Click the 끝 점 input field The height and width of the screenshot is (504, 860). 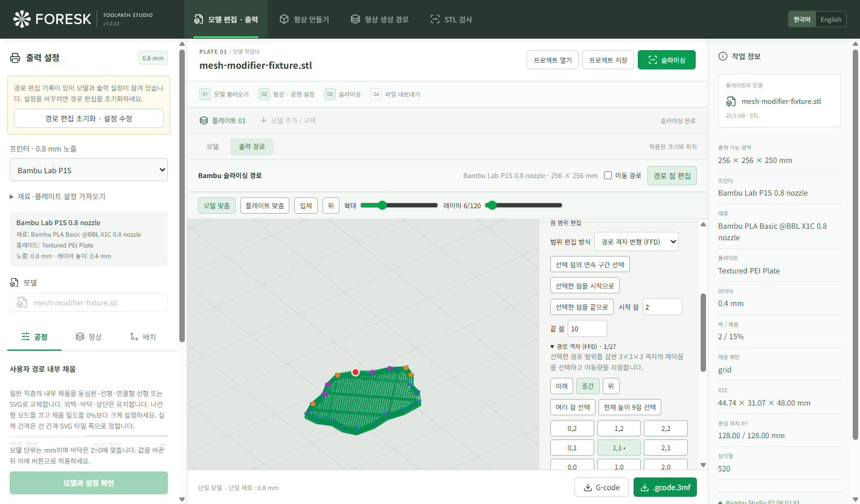tap(588, 328)
